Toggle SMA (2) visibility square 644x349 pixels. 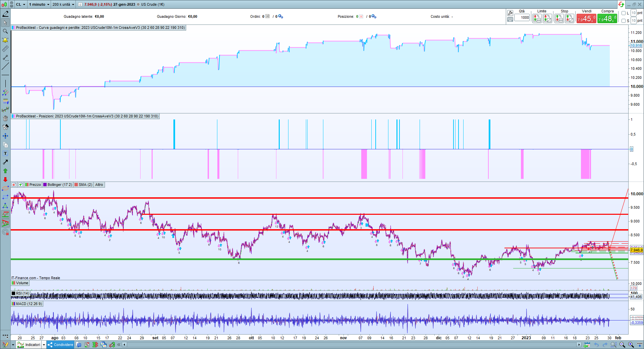point(76,185)
